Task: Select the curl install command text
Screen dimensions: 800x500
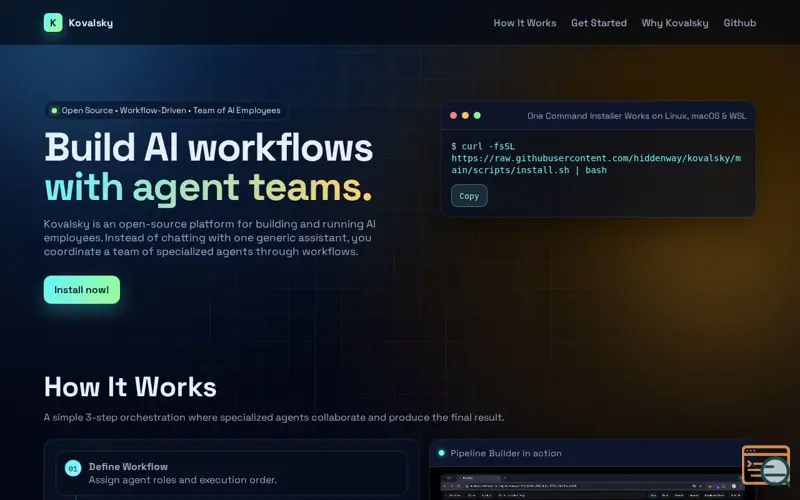Action: 596,158
